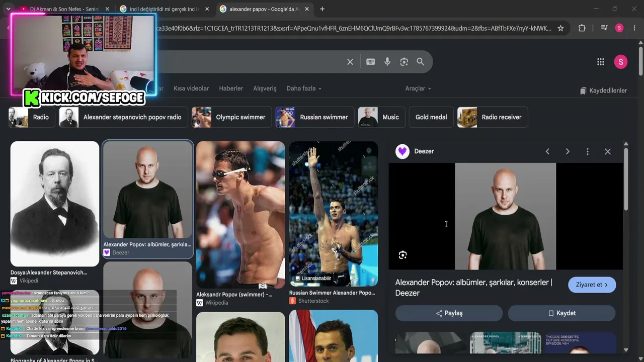Expand the Daha fazla menu
The width and height of the screenshot is (644, 362).
tap(304, 88)
